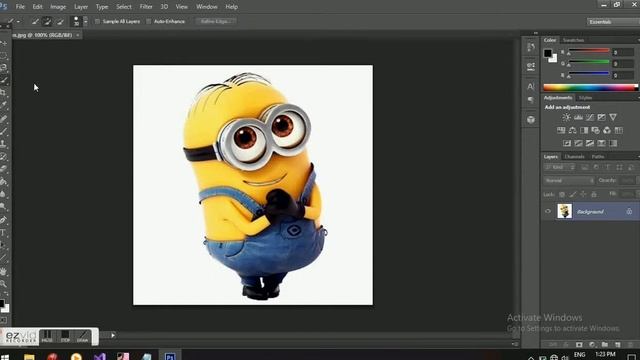Add a Vibrance adjustment

(613, 118)
